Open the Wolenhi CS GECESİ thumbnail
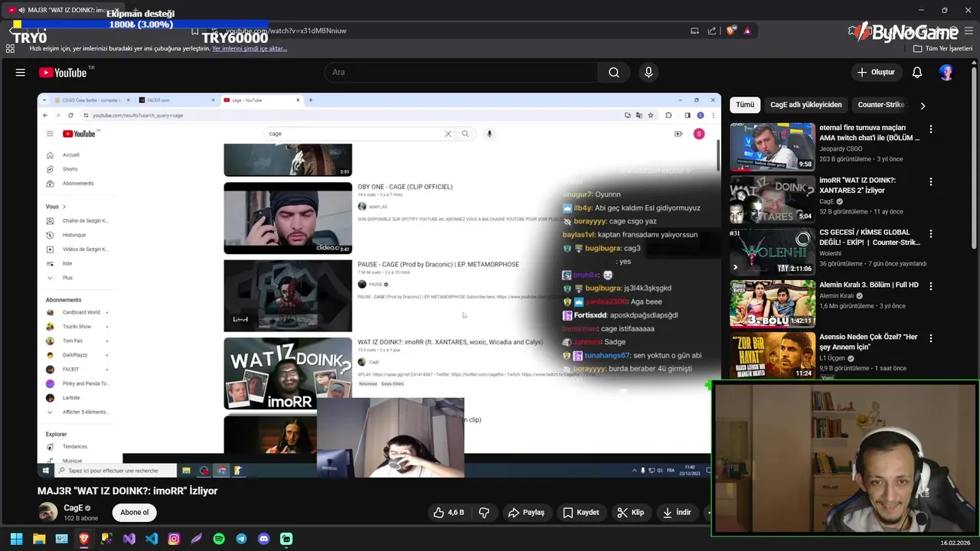 pos(773,251)
